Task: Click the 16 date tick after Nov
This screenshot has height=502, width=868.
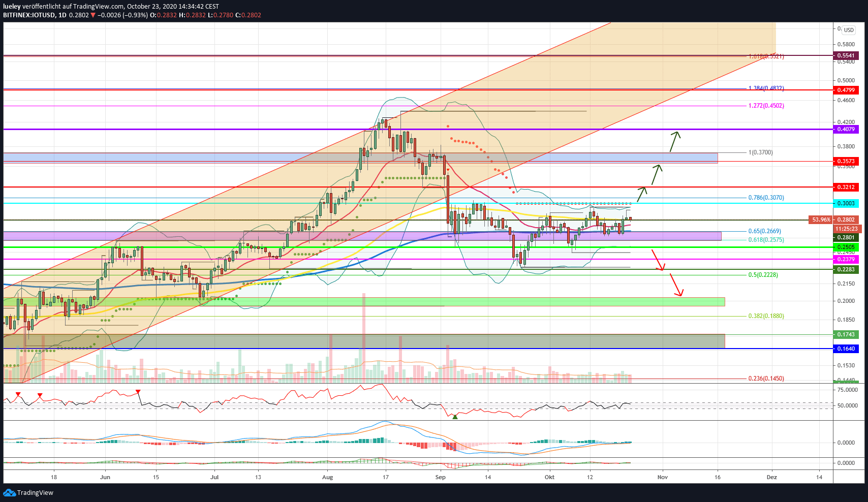Action: (x=718, y=477)
